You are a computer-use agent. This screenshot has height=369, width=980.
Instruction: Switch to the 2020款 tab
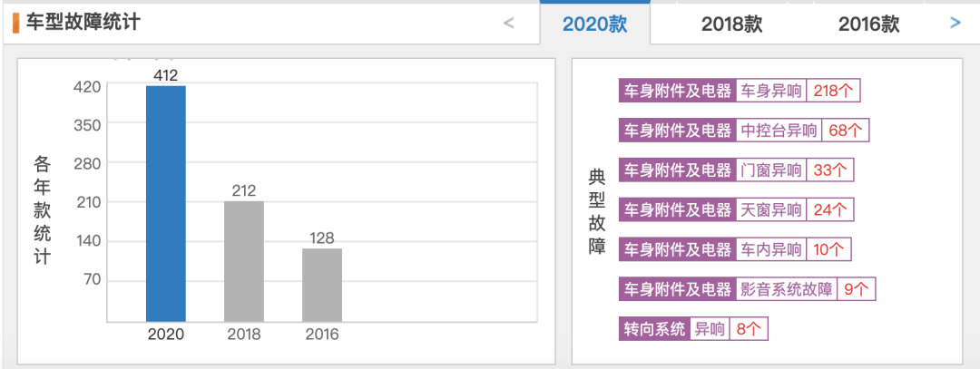point(594,24)
